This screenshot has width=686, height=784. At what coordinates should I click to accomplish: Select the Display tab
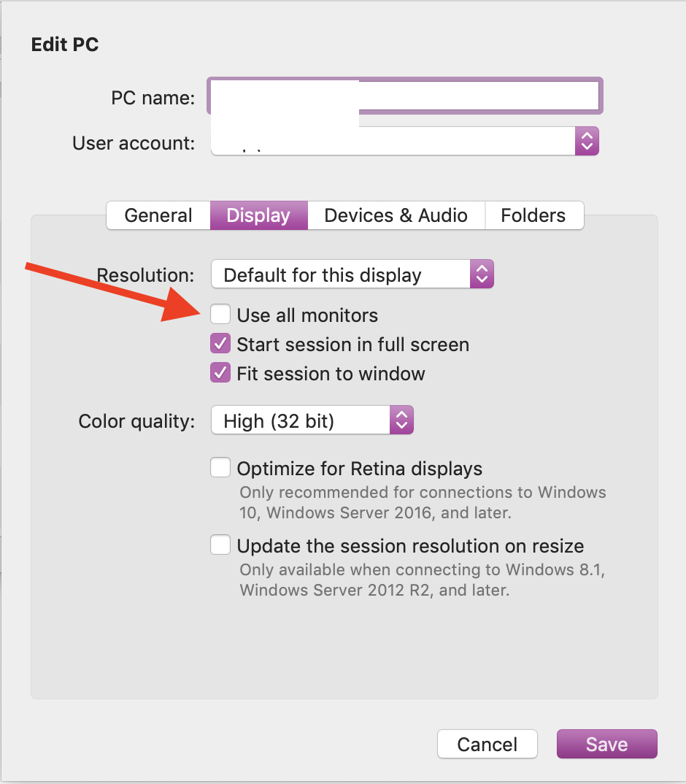(x=258, y=215)
